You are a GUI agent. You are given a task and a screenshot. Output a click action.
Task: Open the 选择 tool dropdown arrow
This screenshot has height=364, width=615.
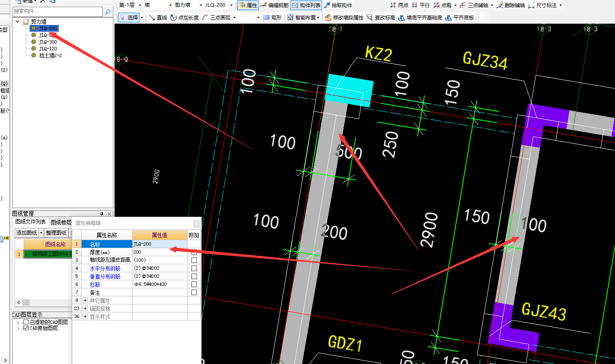click(x=142, y=18)
